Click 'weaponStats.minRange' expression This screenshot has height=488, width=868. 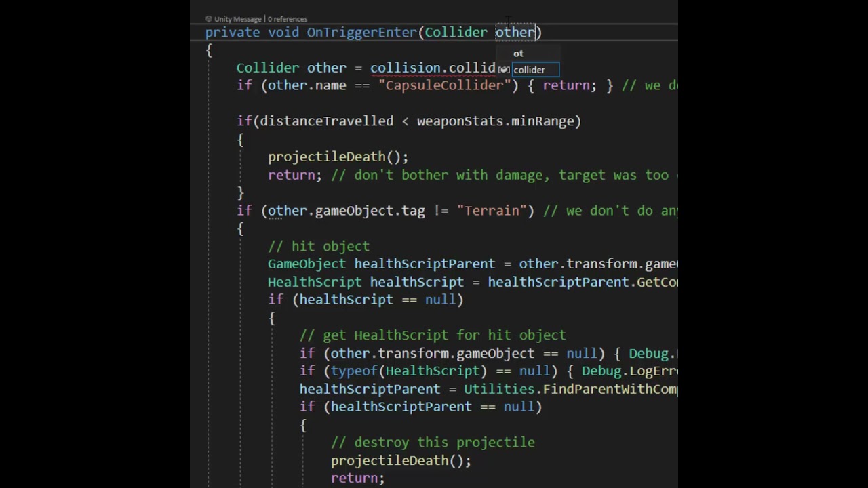click(495, 121)
